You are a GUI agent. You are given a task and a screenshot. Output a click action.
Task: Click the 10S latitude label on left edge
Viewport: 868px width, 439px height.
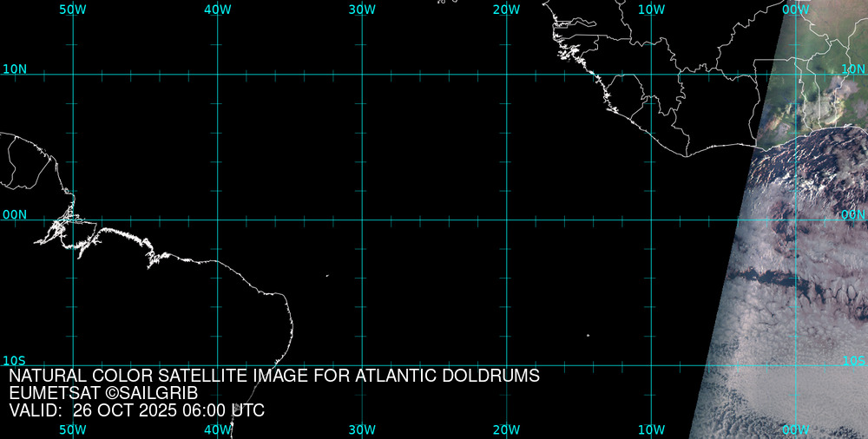coord(14,360)
